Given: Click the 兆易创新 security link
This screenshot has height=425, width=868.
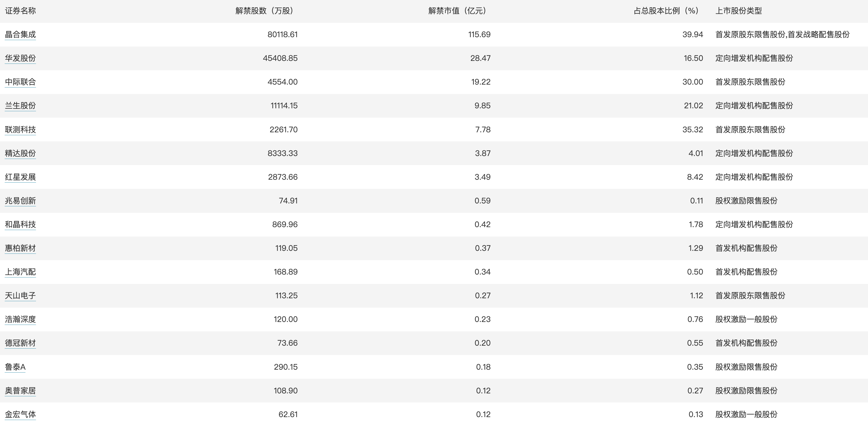Looking at the screenshot, I should pyautogui.click(x=20, y=200).
